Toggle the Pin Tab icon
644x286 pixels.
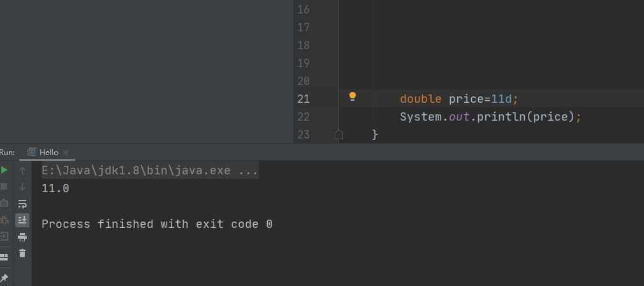coord(4,278)
